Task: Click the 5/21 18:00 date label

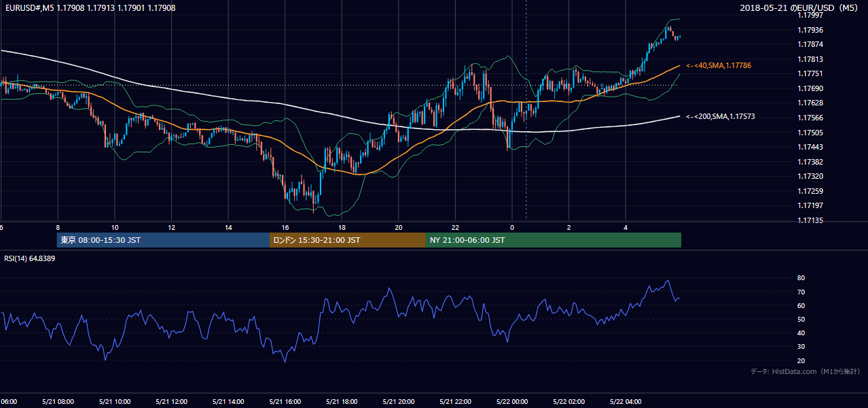Action: coord(342,401)
